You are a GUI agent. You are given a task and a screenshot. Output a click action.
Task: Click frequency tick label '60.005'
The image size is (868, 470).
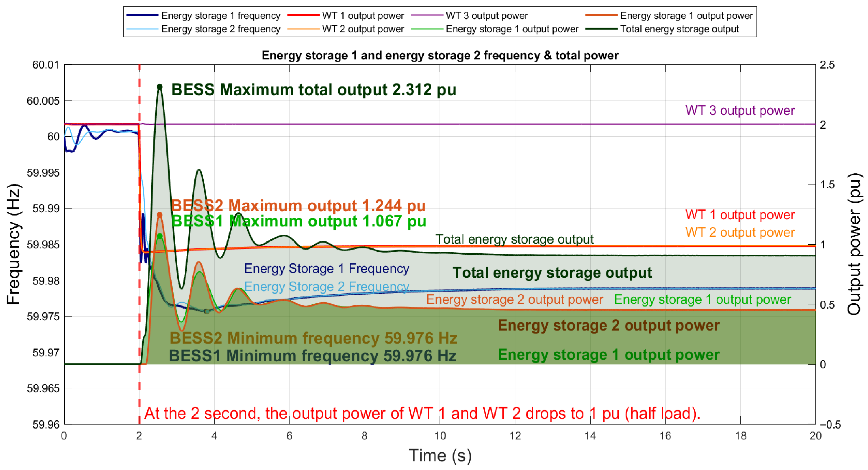pyautogui.click(x=43, y=101)
